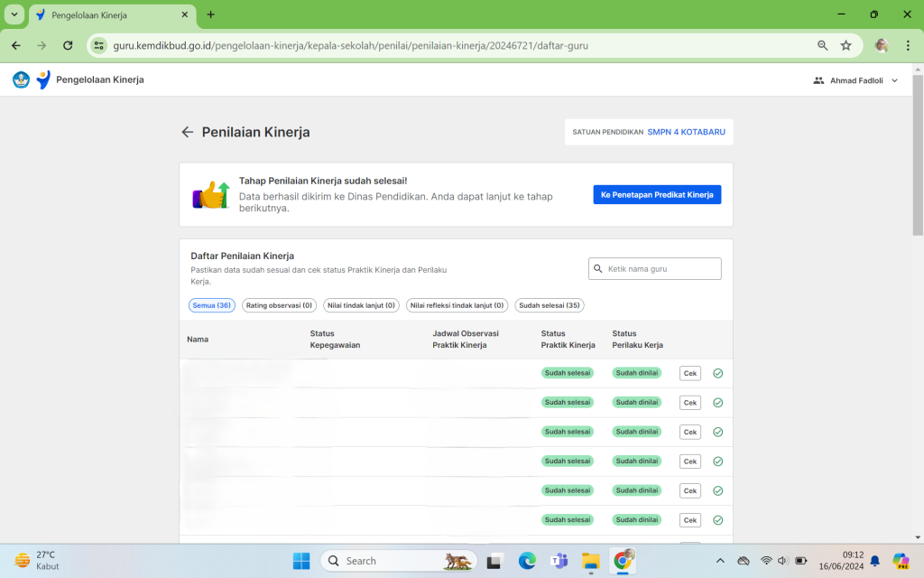Open the Ahmad Fadloli account dropdown
This screenshot has height=578, width=924.
click(855, 80)
